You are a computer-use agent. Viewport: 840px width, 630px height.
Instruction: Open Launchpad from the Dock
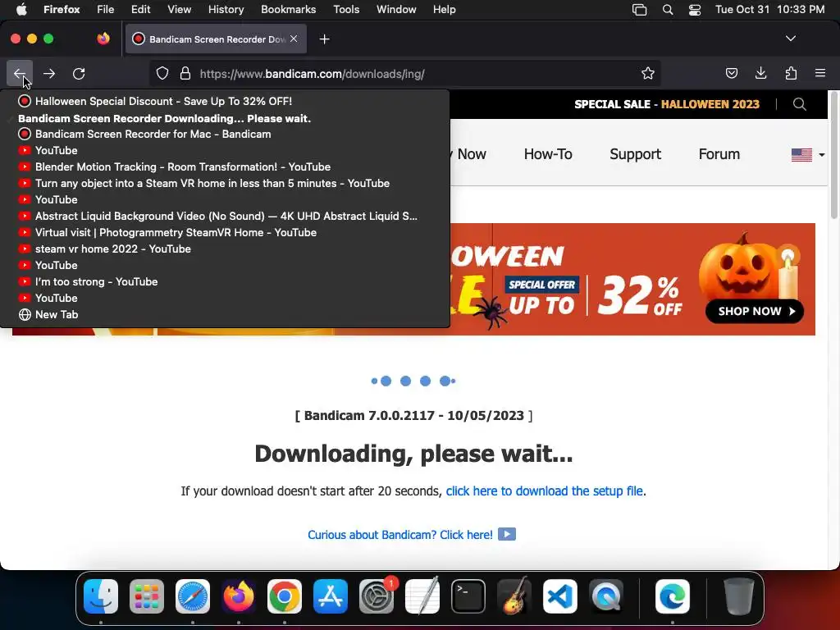point(147,596)
